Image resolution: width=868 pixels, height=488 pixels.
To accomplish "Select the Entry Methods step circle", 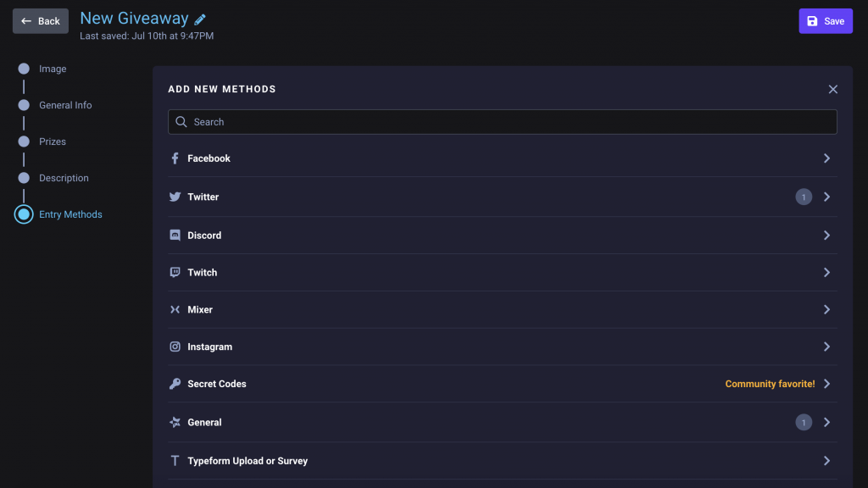I will (x=24, y=214).
